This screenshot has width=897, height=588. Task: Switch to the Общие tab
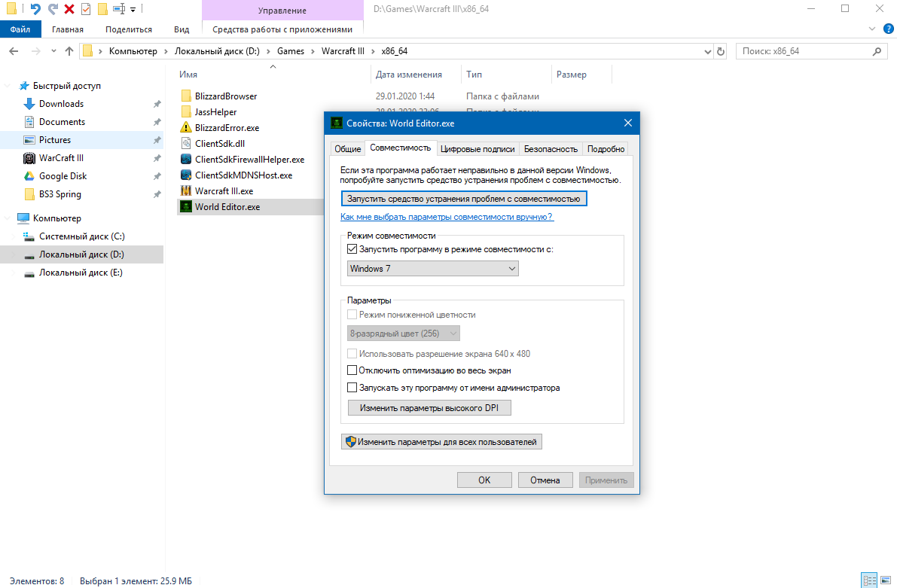348,149
